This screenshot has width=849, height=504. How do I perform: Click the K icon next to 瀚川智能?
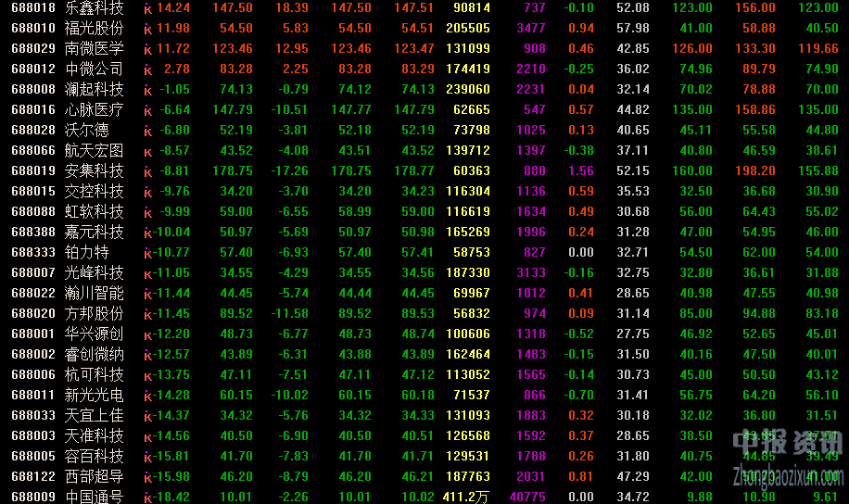point(147,294)
